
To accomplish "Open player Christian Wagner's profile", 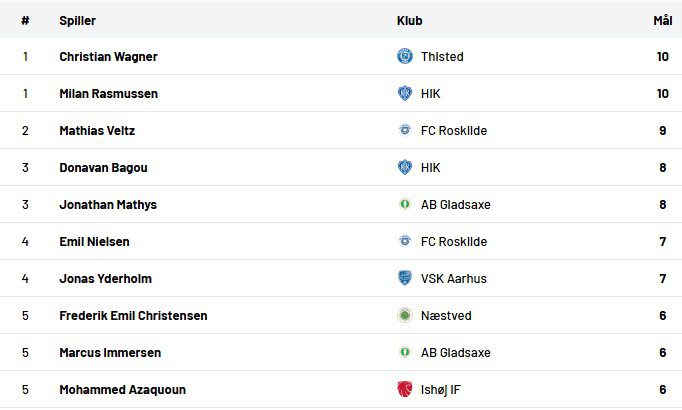I will (108, 57).
